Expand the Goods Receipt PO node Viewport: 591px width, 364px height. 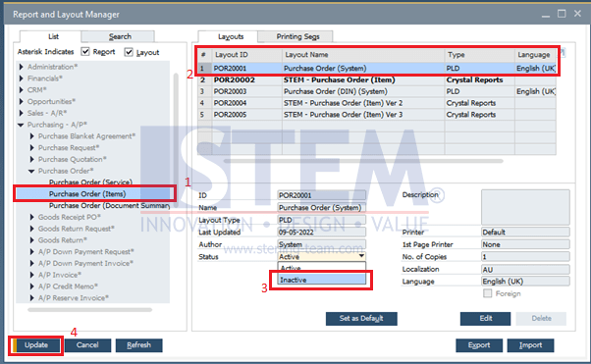tap(32, 217)
